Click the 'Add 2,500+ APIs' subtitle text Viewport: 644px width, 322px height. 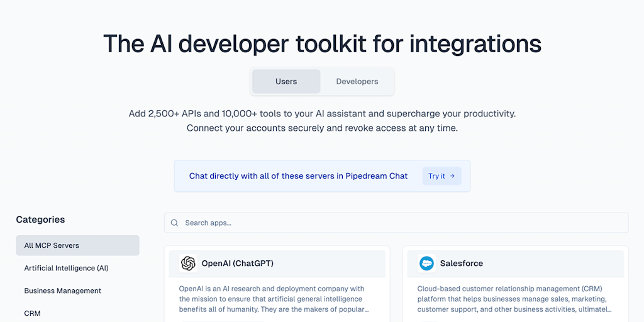tap(322, 114)
